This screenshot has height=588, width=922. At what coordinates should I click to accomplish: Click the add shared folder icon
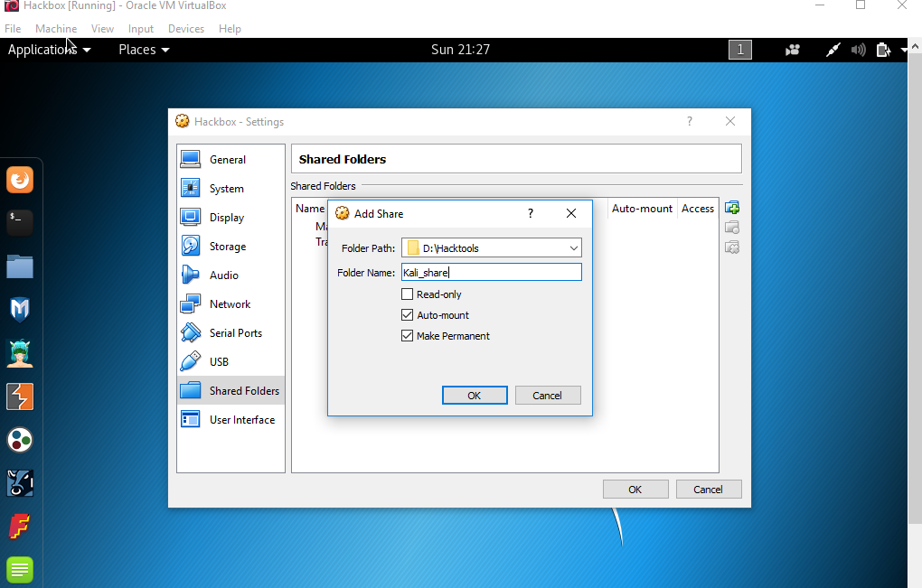click(732, 208)
